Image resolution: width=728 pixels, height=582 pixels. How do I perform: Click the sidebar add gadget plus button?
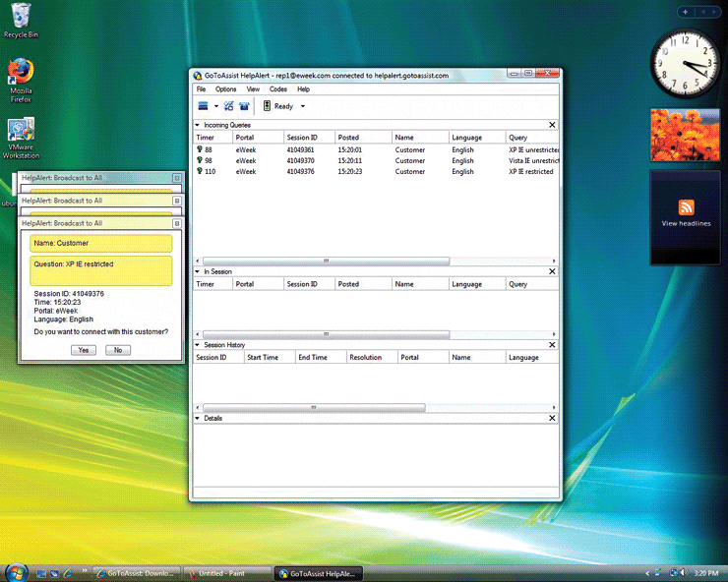click(x=686, y=12)
